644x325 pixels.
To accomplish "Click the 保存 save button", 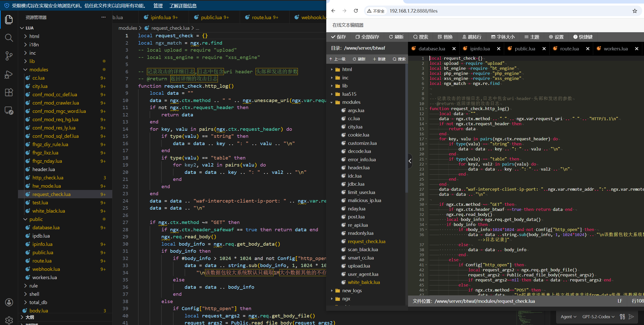I will tap(339, 37).
